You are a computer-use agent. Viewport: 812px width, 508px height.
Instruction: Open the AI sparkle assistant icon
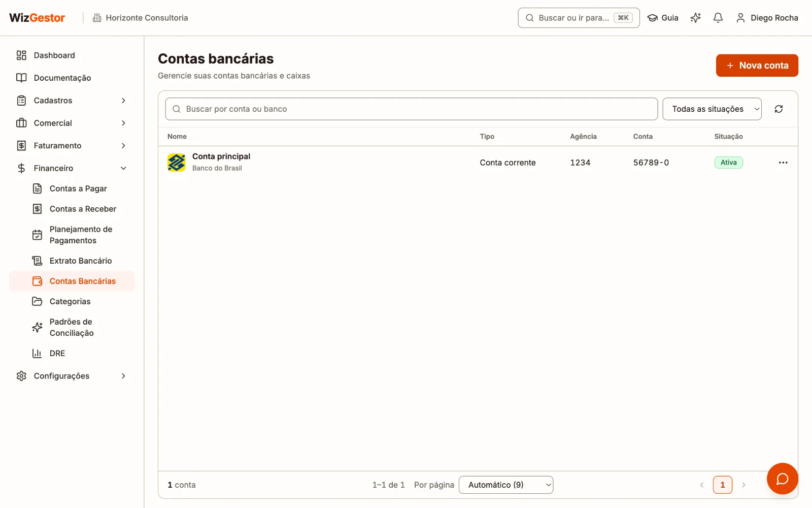click(x=696, y=18)
